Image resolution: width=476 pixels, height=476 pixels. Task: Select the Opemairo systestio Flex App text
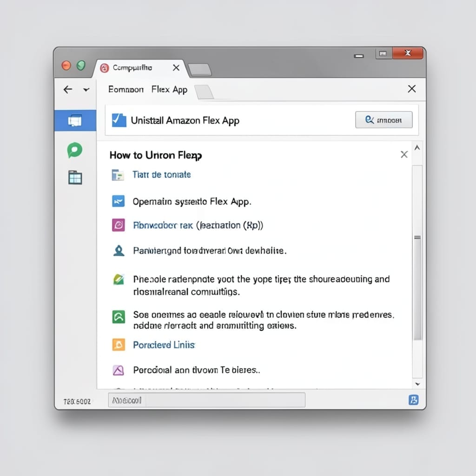point(192,202)
